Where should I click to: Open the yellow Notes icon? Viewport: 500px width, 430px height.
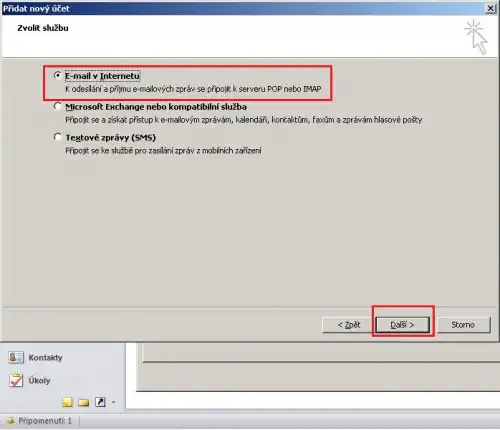pyautogui.click(x=67, y=402)
